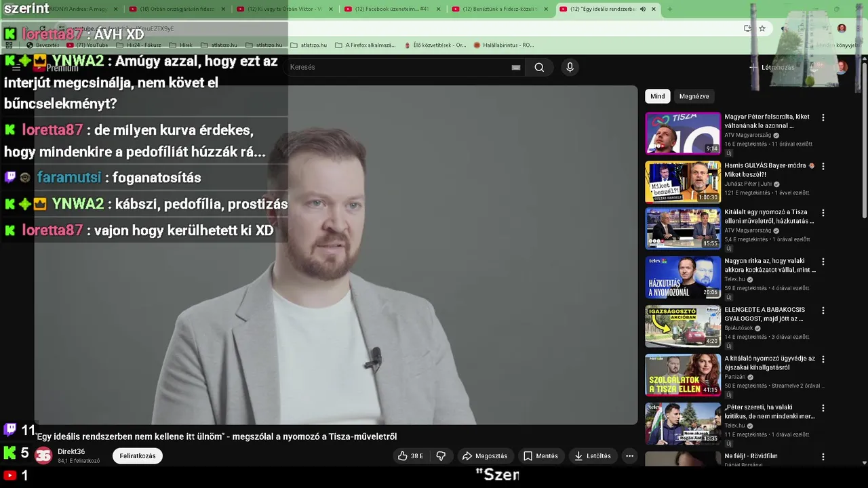Click the Partizán channel name
This screenshot has width=868, height=488.
(734, 377)
